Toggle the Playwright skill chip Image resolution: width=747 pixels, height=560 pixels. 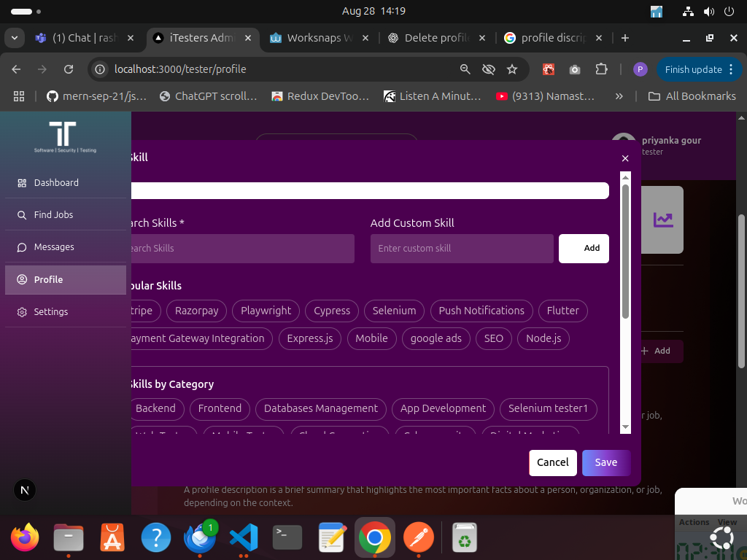pyautogui.click(x=266, y=311)
